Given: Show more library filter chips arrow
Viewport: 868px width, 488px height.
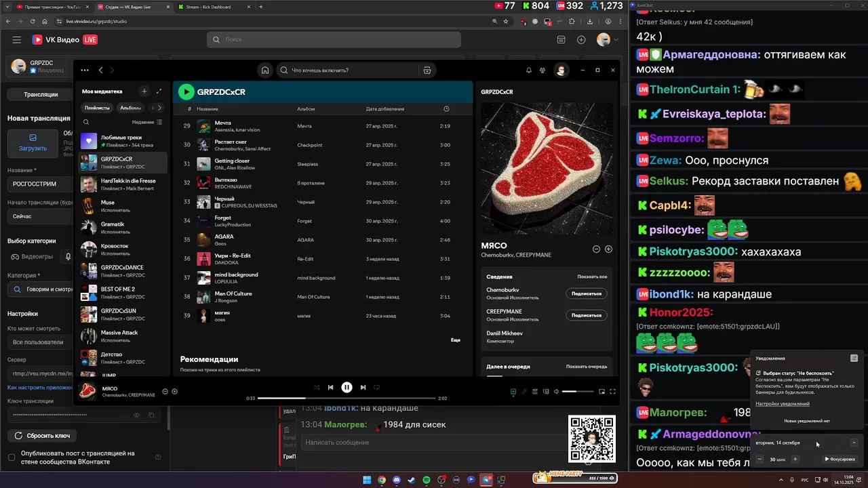Looking at the screenshot, I should click(x=159, y=108).
